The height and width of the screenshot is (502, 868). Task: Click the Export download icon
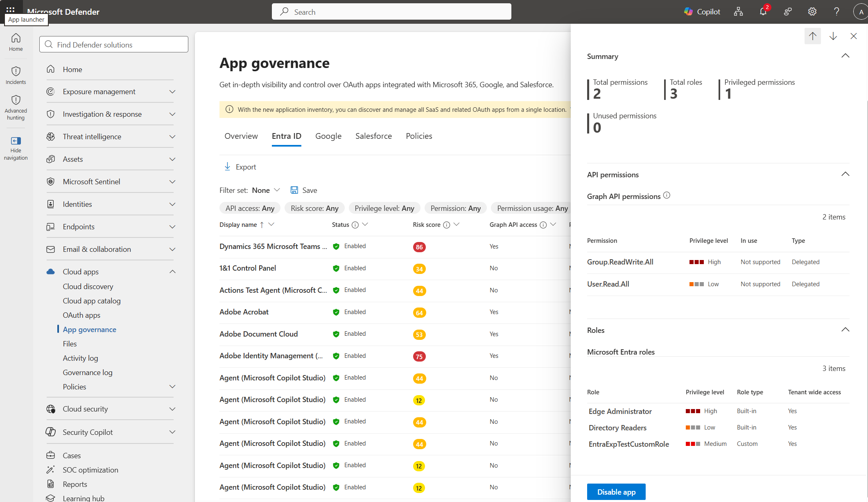[x=227, y=167]
